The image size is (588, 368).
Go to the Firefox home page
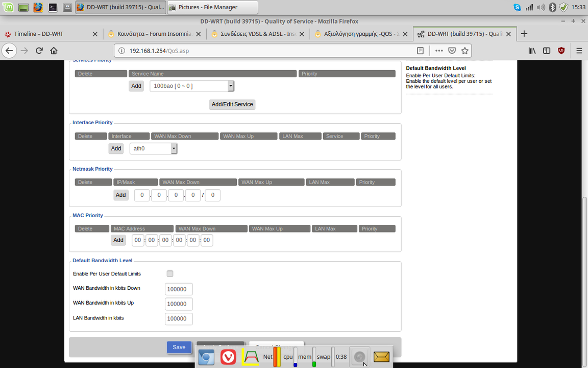coord(54,51)
